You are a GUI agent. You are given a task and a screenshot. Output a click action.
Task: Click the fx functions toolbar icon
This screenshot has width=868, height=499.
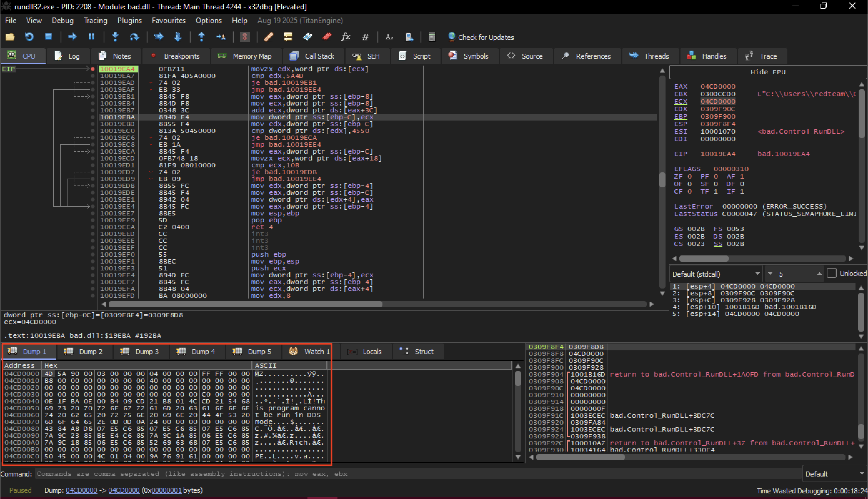[346, 37]
